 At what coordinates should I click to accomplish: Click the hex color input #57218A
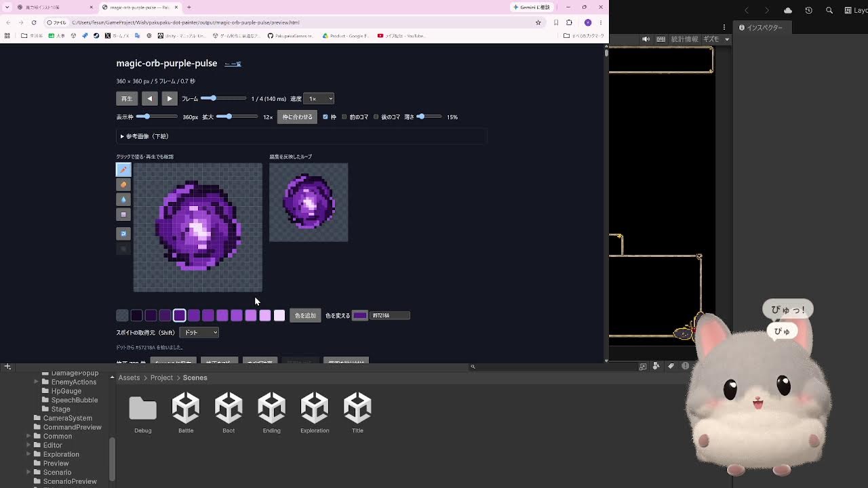(x=390, y=315)
